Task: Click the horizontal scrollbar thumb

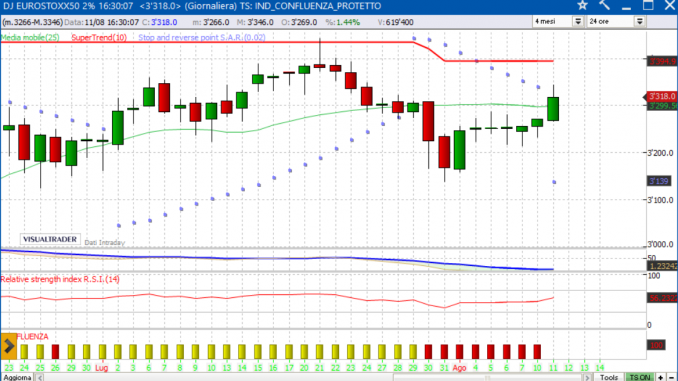Action: [x=487, y=378]
